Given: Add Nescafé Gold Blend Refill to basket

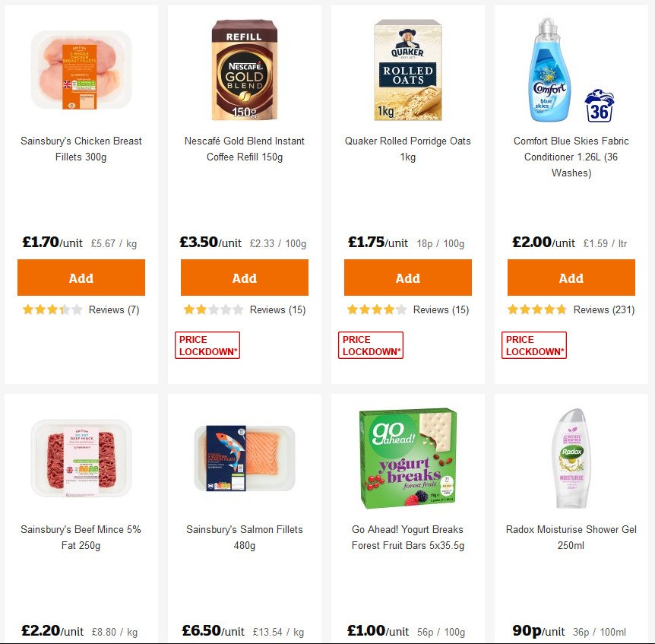Looking at the screenshot, I should point(244,278).
